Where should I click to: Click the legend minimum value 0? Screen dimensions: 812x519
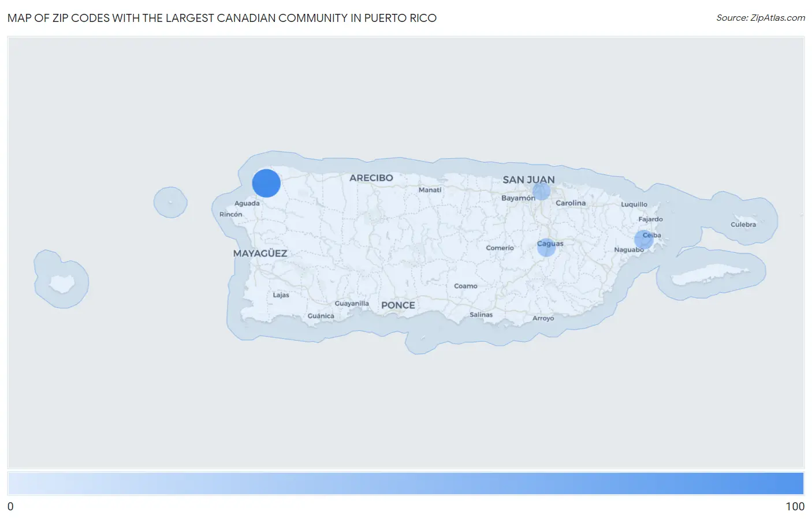tap(10, 506)
